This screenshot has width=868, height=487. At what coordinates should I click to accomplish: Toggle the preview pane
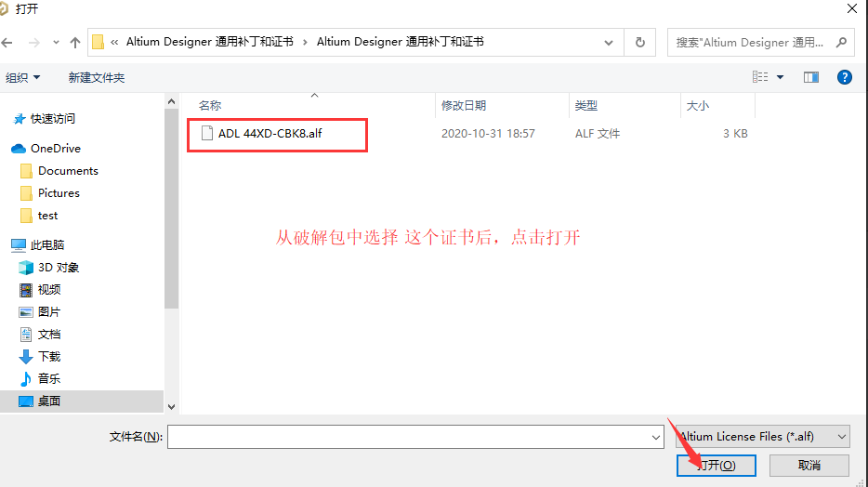tap(811, 77)
